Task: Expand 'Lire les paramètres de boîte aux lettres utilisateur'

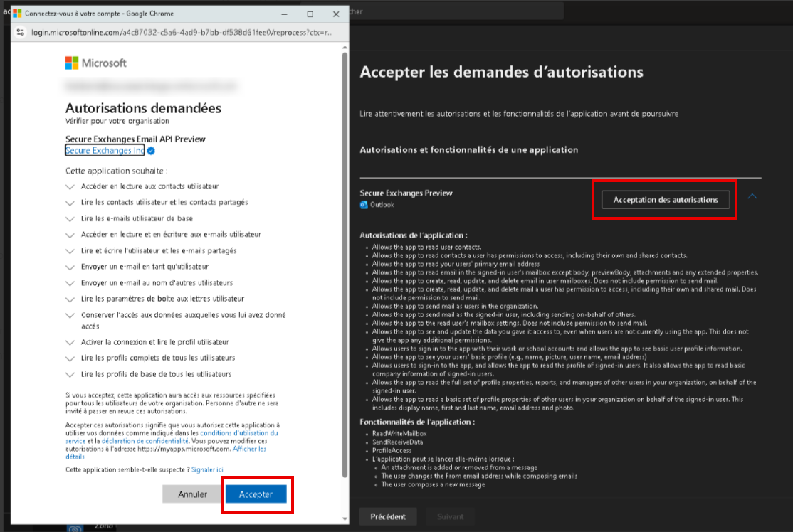Action: pyautogui.click(x=70, y=299)
